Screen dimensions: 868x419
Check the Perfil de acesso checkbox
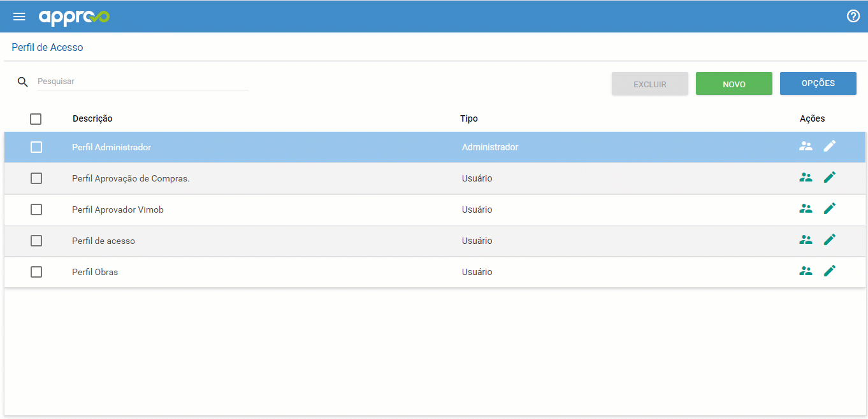pos(36,241)
